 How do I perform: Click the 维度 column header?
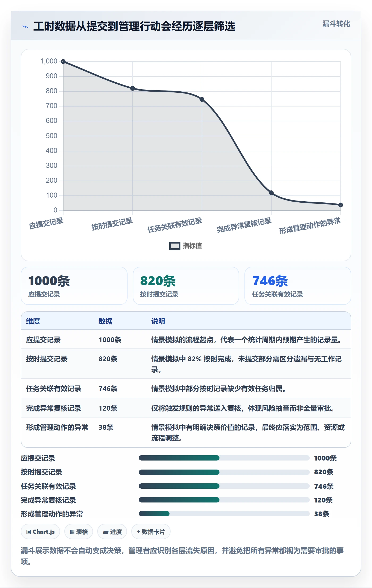[x=33, y=321]
